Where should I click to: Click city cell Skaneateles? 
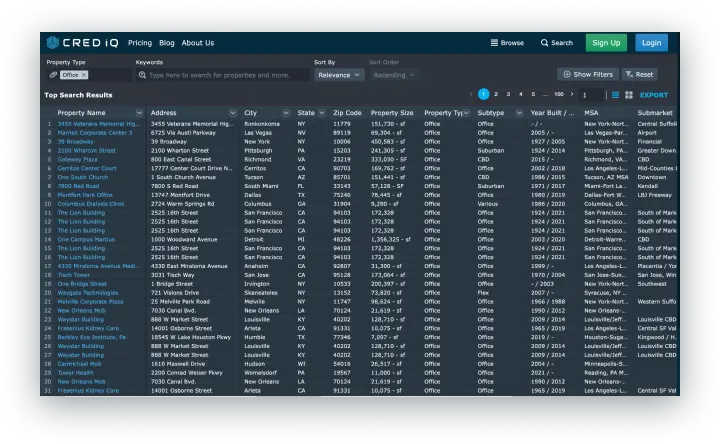pos(261,292)
